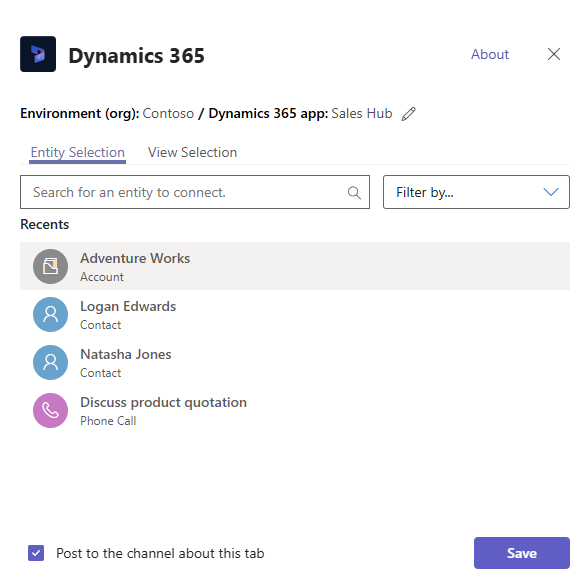Expand filter list via chevron arrow
This screenshot has width=586, height=588.
point(551,192)
